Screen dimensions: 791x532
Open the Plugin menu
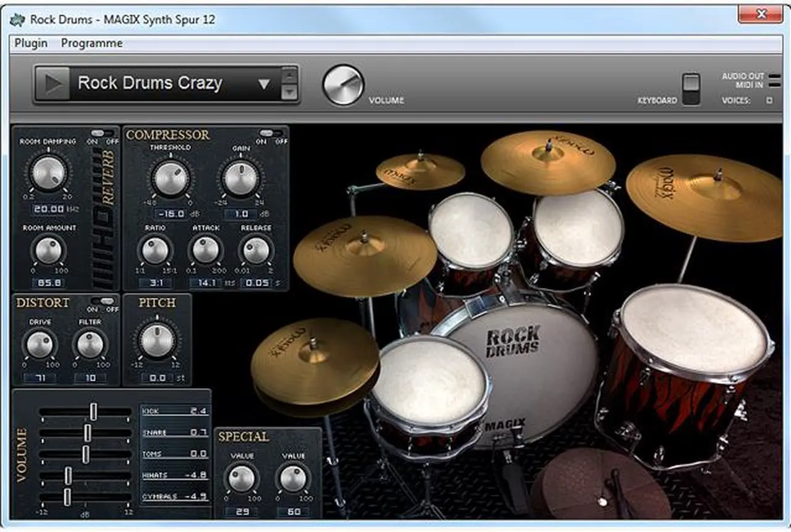coord(31,43)
